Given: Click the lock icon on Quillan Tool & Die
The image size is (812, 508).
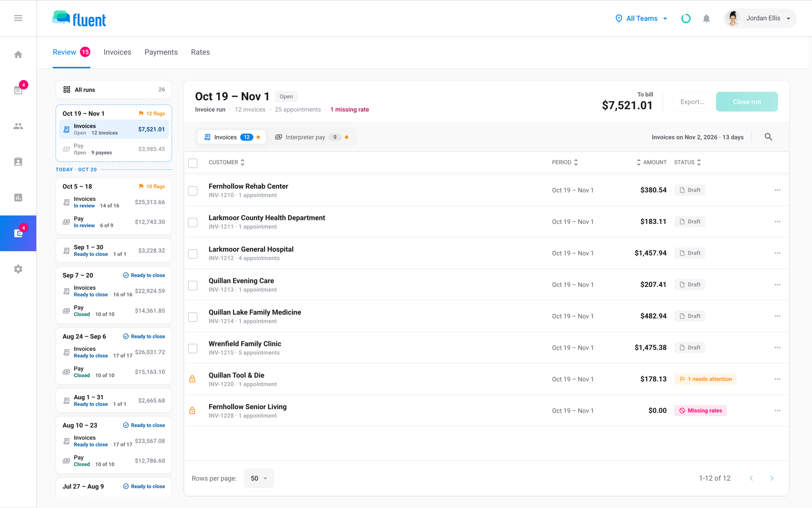Looking at the screenshot, I should (192, 379).
